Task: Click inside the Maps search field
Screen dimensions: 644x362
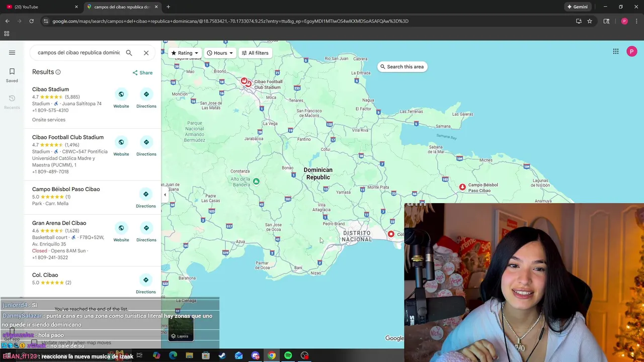Action: tap(78, 52)
